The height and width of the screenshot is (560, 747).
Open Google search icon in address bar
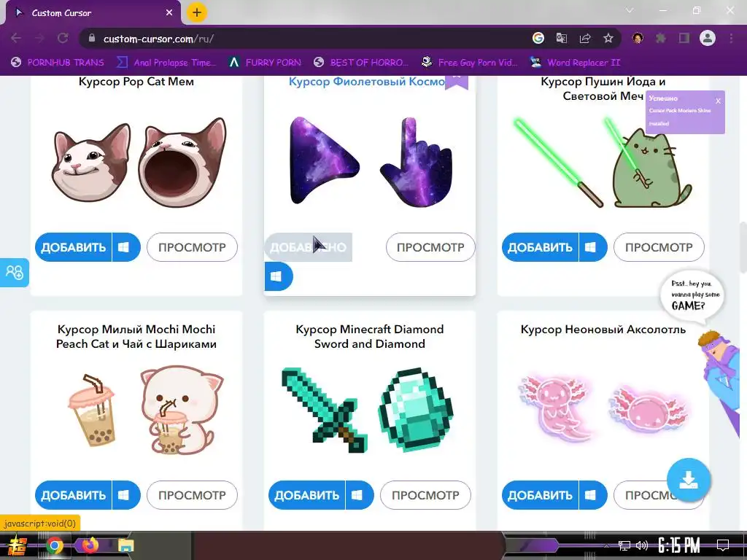(538, 38)
